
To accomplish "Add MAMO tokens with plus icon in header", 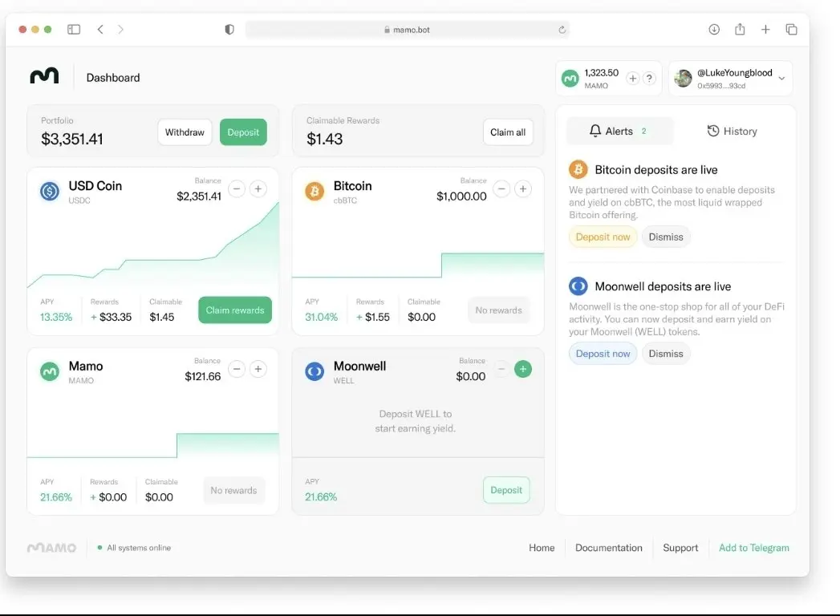I will pyautogui.click(x=633, y=79).
